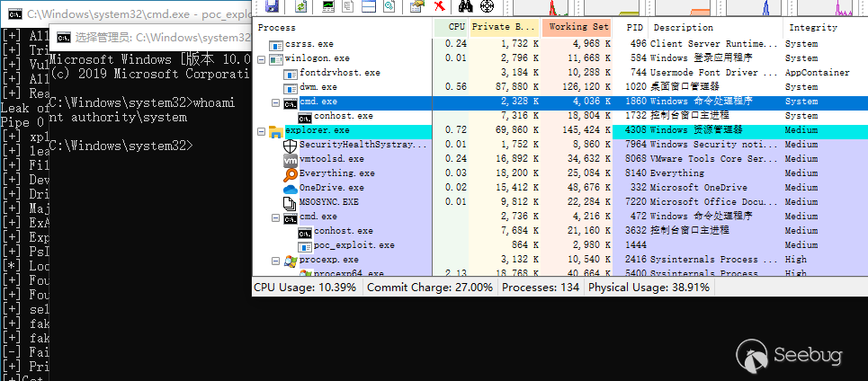
Task: Click the poc_exploit.exe process icon
Action: click(304, 245)
